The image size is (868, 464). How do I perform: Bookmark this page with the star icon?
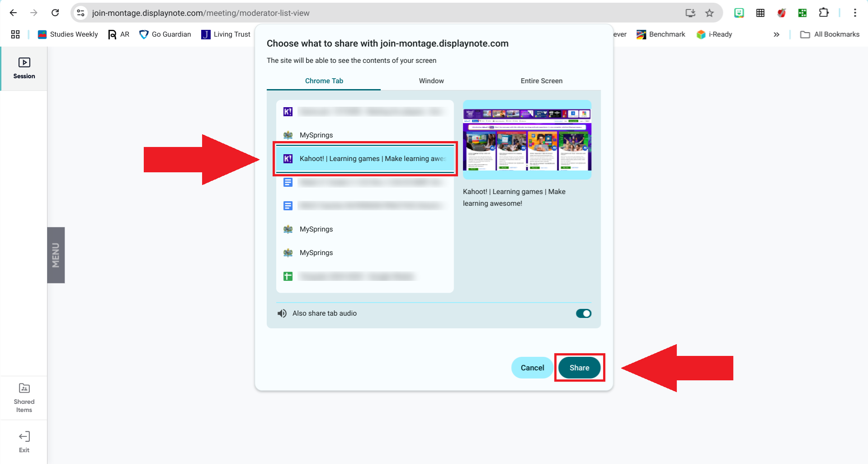pos(709,13)
